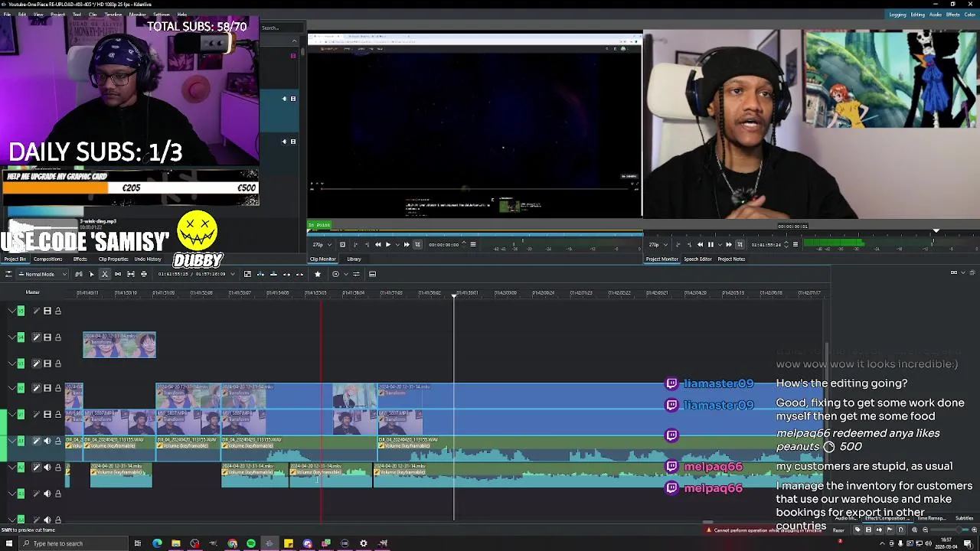
Task: Select the Razor tool in timeline toolbar
Action: 104,274
